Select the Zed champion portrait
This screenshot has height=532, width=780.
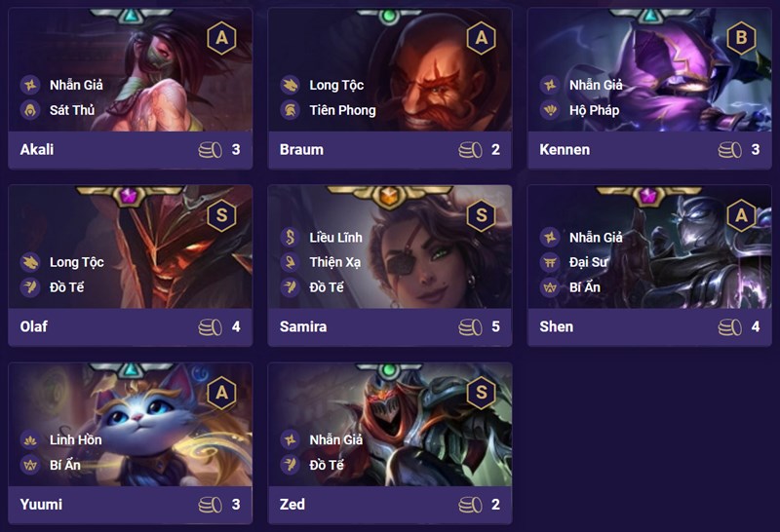pos(390,425)
